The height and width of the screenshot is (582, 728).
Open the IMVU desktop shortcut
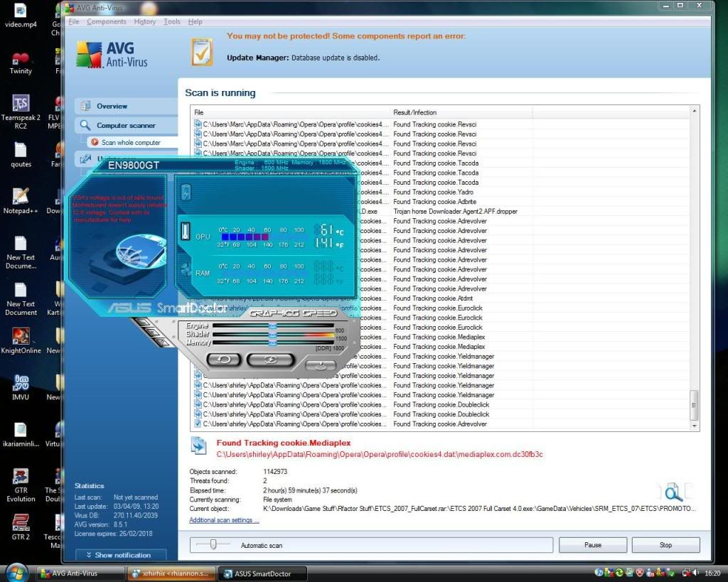click(21, 387)
